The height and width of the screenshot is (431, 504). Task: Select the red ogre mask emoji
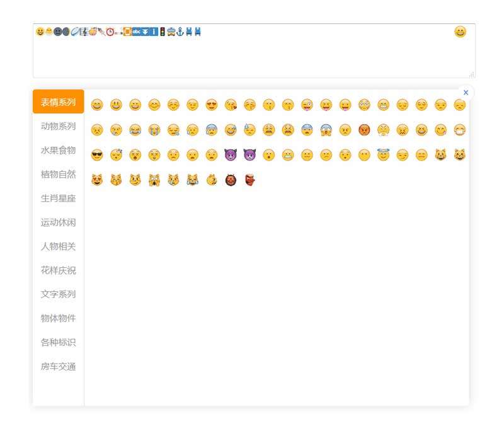point(230,180)
